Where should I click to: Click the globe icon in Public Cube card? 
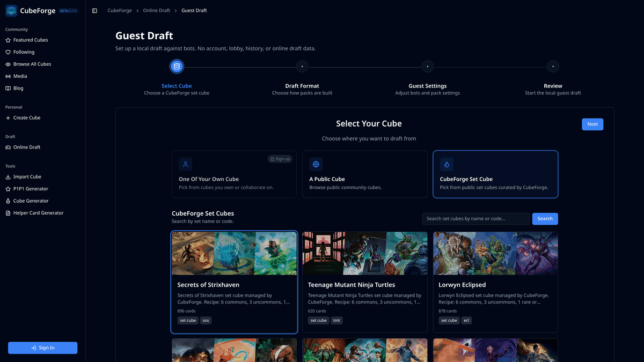(x=316, y=164)
